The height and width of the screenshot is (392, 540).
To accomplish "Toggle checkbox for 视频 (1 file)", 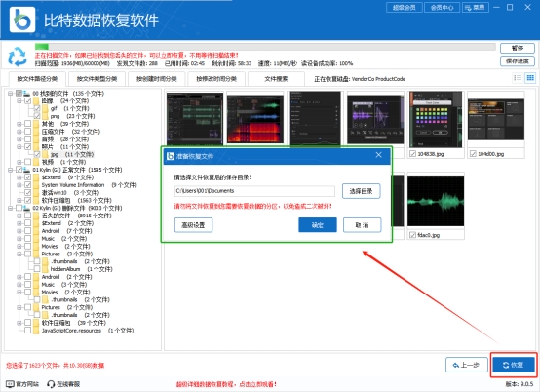I will [x=28, y=162].
